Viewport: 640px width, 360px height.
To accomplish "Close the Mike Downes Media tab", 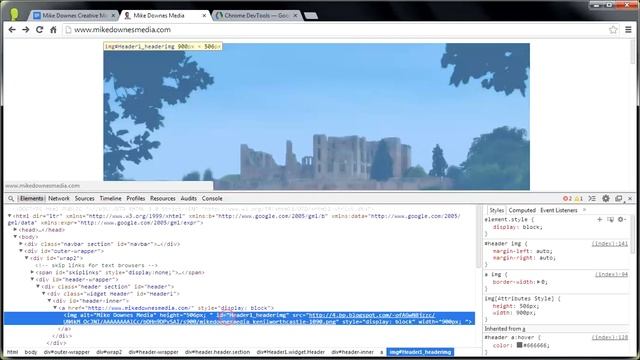I will click(x=204, y=16).
